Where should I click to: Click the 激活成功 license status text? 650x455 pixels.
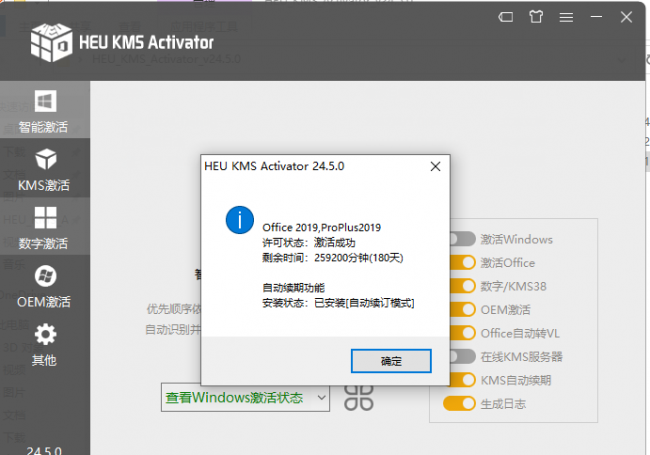(x=334, y=242)
